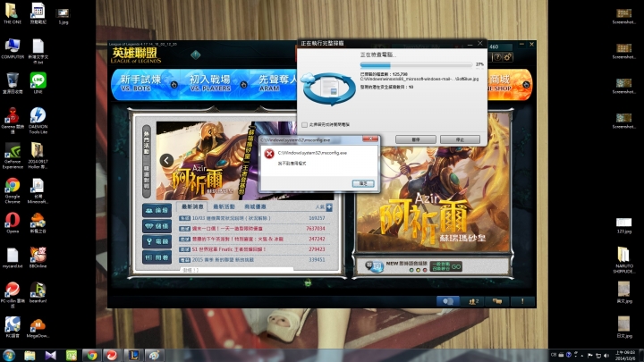Open mycard.txt file on desktop
Screen dimensions: 644x362
(x=13, y=257)
